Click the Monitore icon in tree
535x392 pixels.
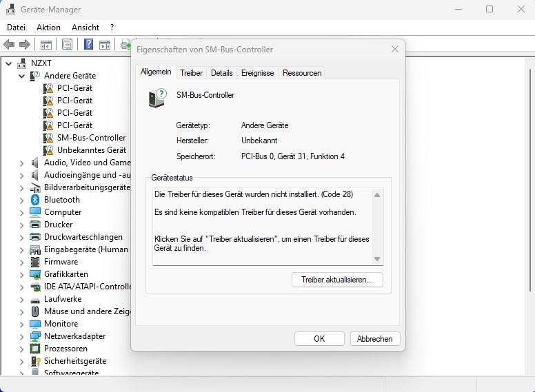coord(34,324)
